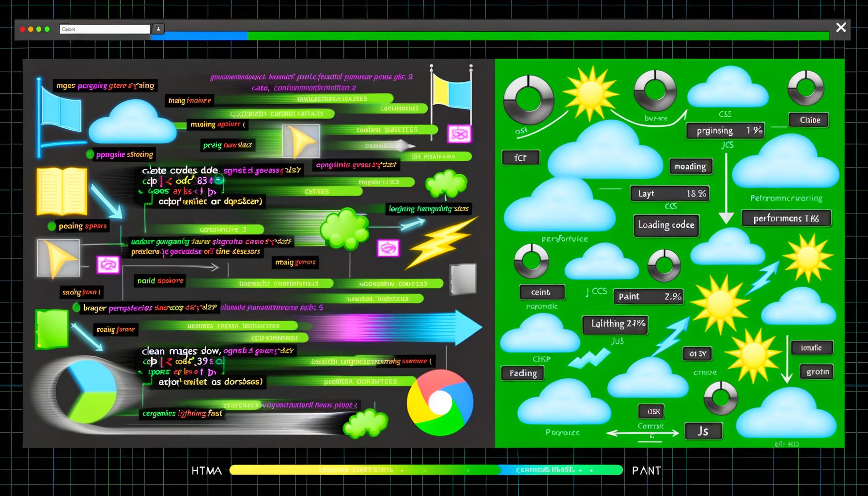Switch to the 'PANT' tab at bottom right
Image resolution: width=868 pixels, height=496 pixels.
pos(646,470)
